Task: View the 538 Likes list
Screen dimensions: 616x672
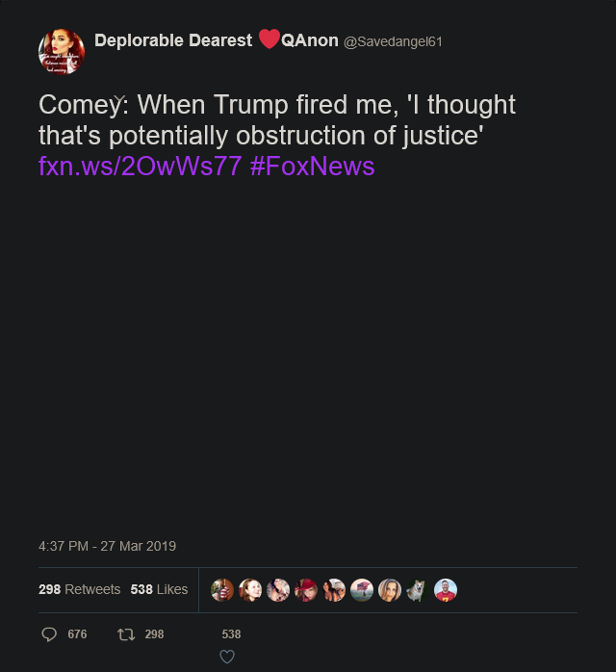Action: point(160,589)
